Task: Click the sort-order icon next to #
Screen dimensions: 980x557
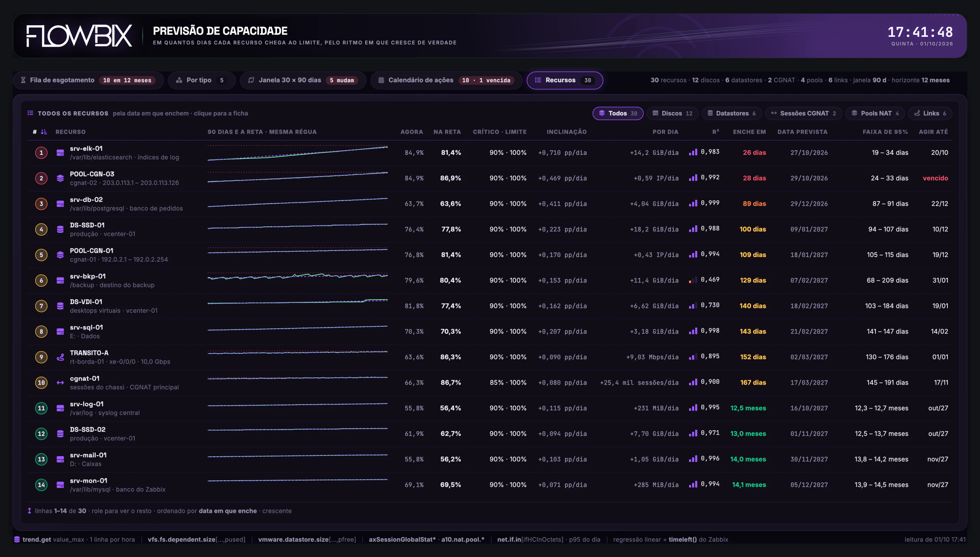Action: pos(44,132)
